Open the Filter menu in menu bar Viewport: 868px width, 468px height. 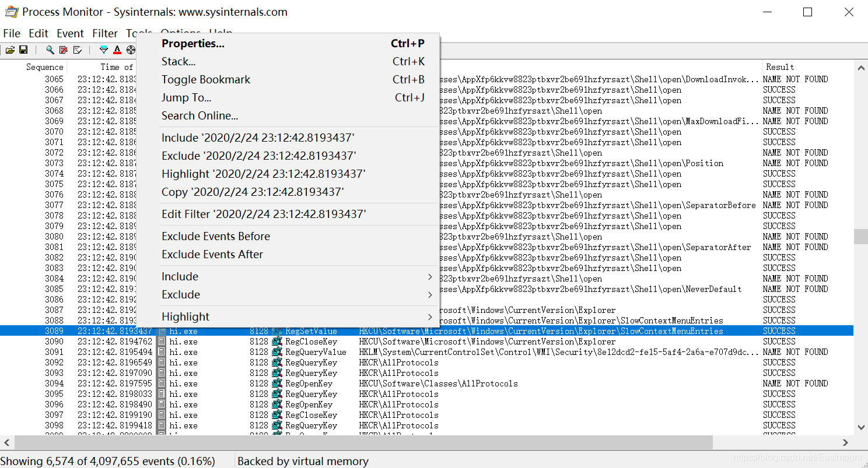point(105,34)
